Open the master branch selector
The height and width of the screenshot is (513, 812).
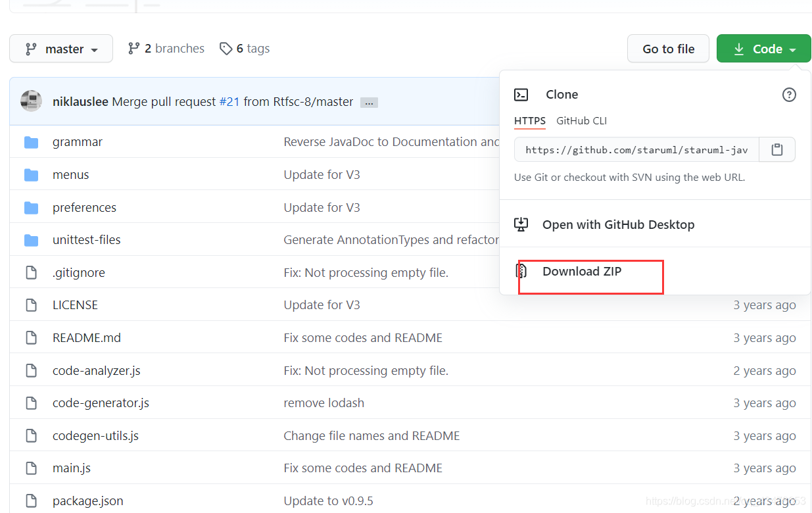(60, 48)
